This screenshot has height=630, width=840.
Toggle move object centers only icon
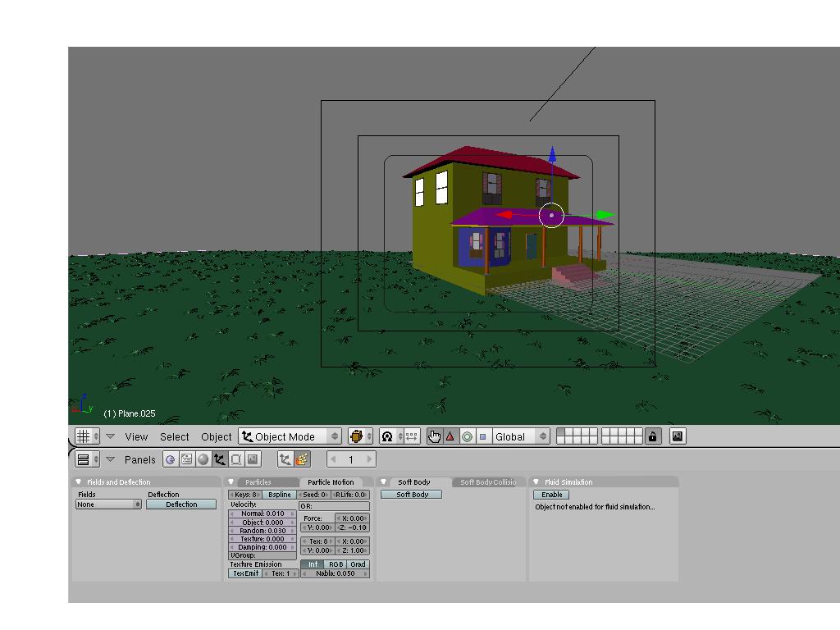(412, 436)
